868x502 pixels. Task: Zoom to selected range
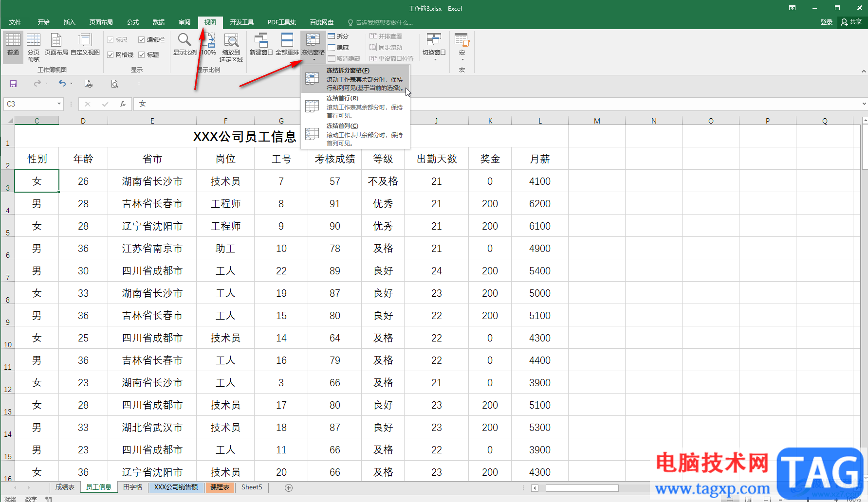pyautogui.click(x=231, y=47)
